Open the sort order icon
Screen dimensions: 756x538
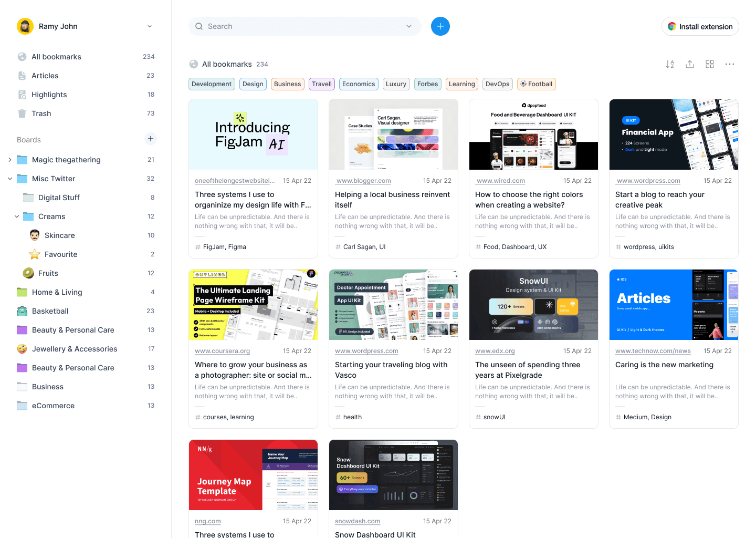[670, 64]
